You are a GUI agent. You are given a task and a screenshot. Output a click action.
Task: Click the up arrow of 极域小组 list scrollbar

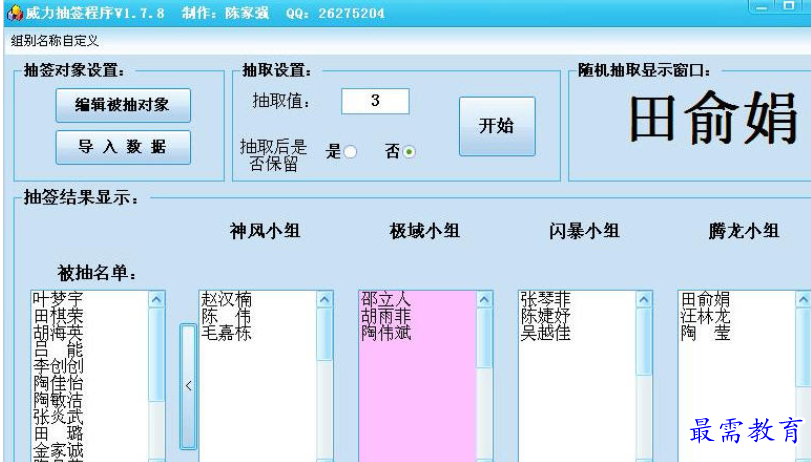[x=484, y=300]
